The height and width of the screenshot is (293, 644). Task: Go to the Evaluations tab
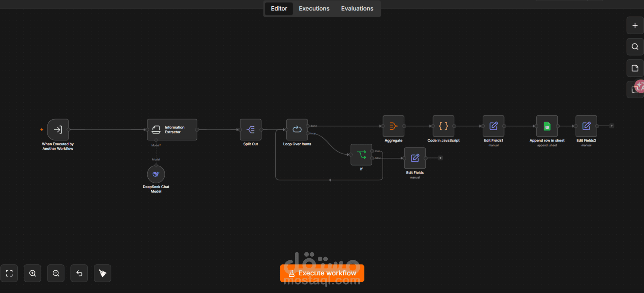click(x=357, y=8)
